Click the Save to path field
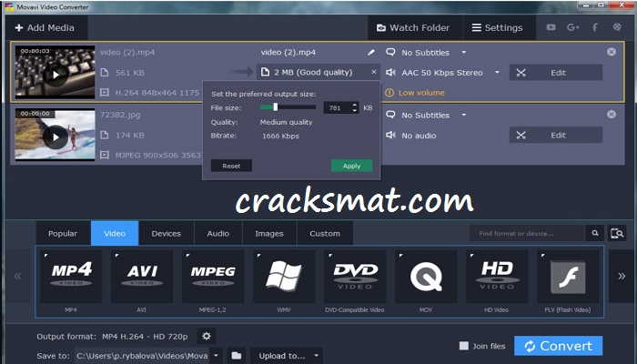Image resolution: width=637 pixels, height=364 pixels. [142, 356]
